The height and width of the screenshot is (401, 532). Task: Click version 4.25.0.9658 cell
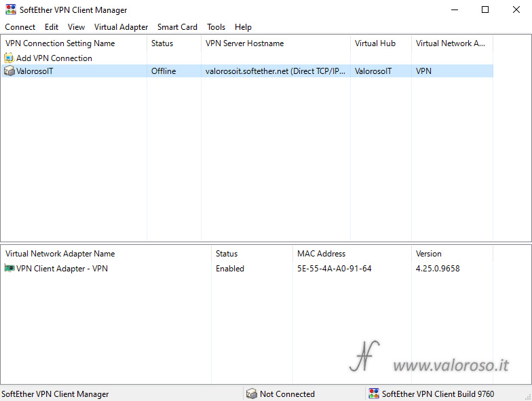[x=438, y=269]
